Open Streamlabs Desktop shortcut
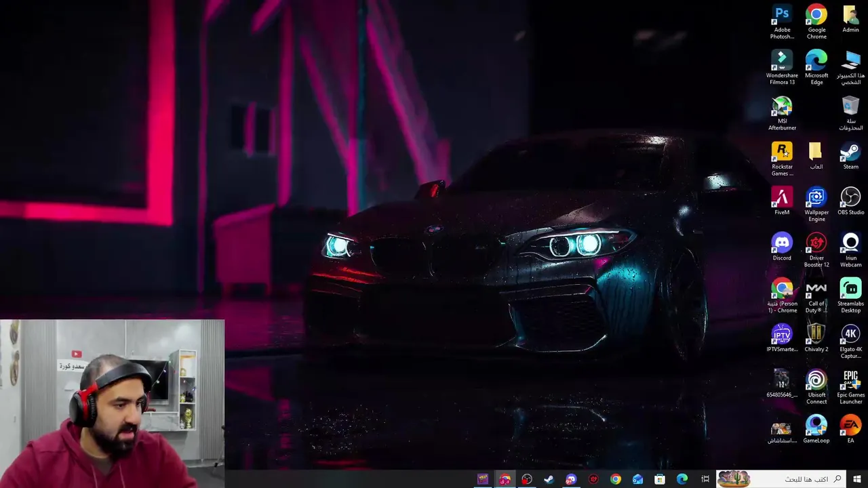 coord(850,296)
